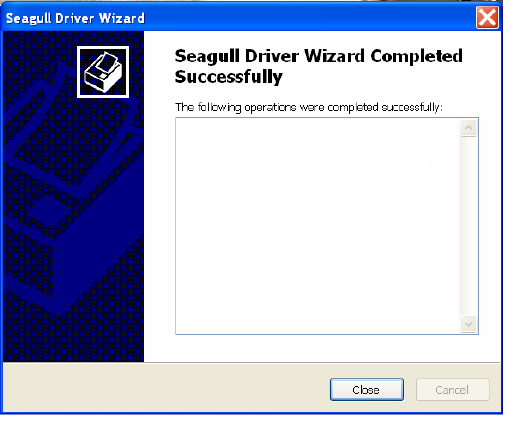This screenshot has width=508, height=421.
Task: Click the small printer icon in white frame
Action: pyautogui.click(x=103, y=72)
